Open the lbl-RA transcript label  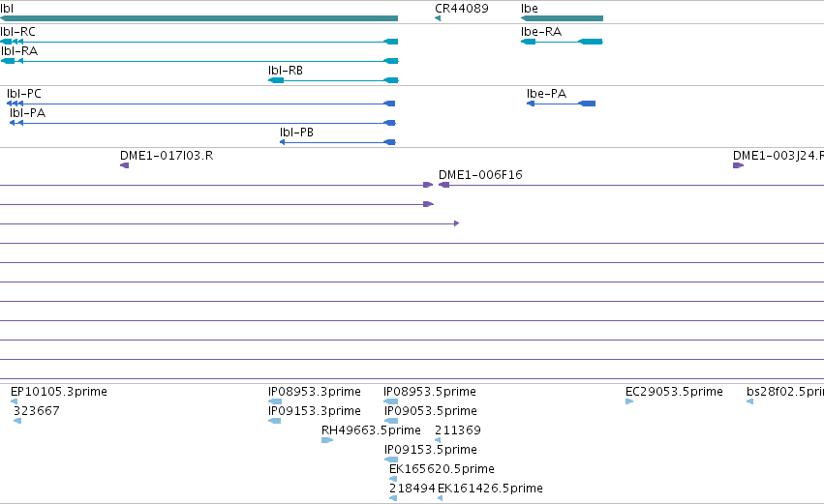point(19,51)
